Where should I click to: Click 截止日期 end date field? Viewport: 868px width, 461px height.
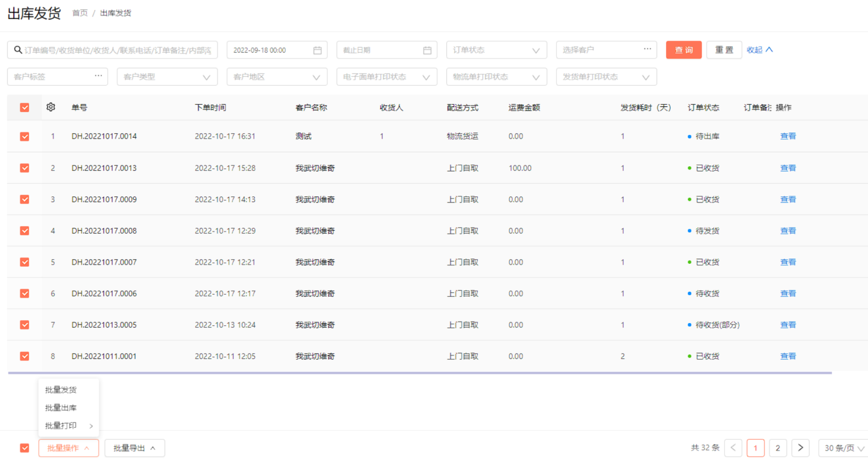tap(386, 50)
